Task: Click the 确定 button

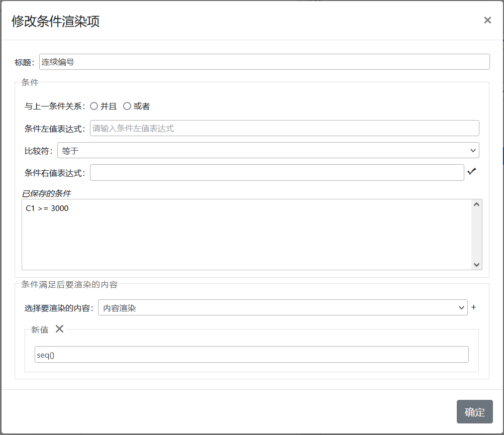Action: [474, 412]
